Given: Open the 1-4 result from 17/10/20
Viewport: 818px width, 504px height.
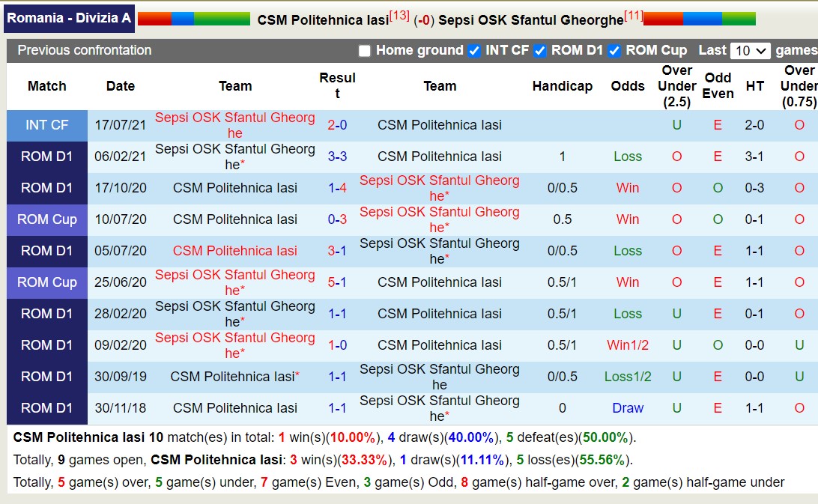Looking at the screenshot, I should pos(337,188).
